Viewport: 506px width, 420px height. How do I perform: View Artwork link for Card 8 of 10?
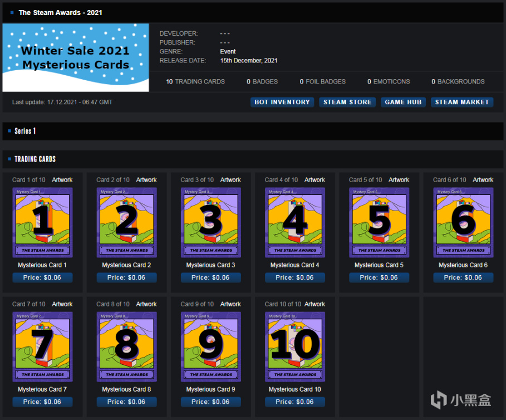pos(146,304)
